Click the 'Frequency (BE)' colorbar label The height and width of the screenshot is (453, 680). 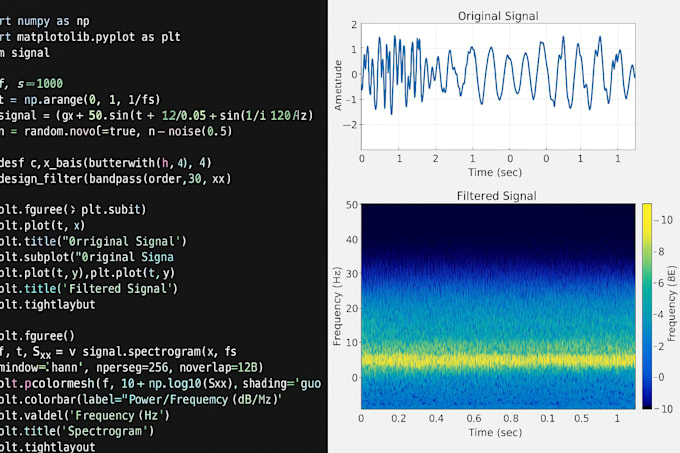671,304
